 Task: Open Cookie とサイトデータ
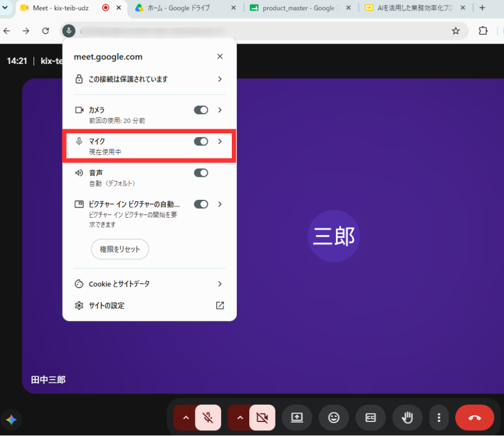coord(150,284)
